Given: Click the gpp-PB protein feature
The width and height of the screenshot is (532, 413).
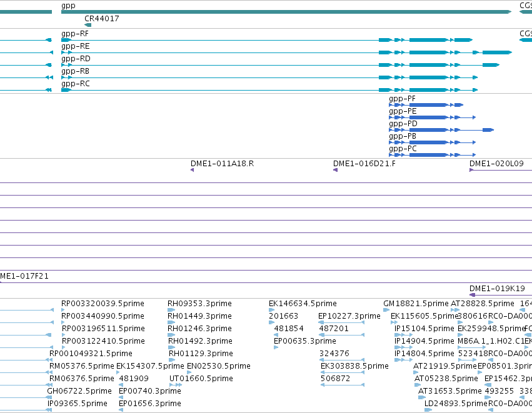Looking at the screenshot, I should coord(433,142).
